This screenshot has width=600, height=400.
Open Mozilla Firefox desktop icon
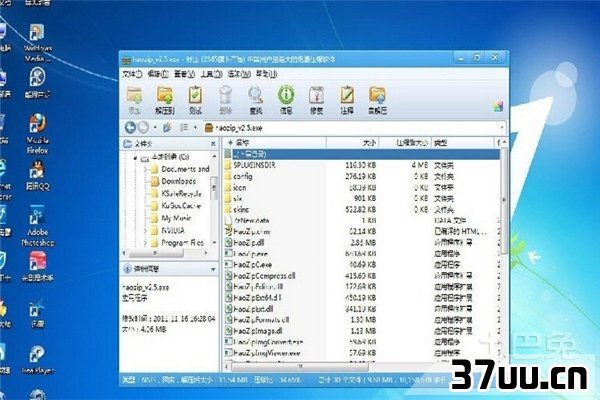[38, 134]
